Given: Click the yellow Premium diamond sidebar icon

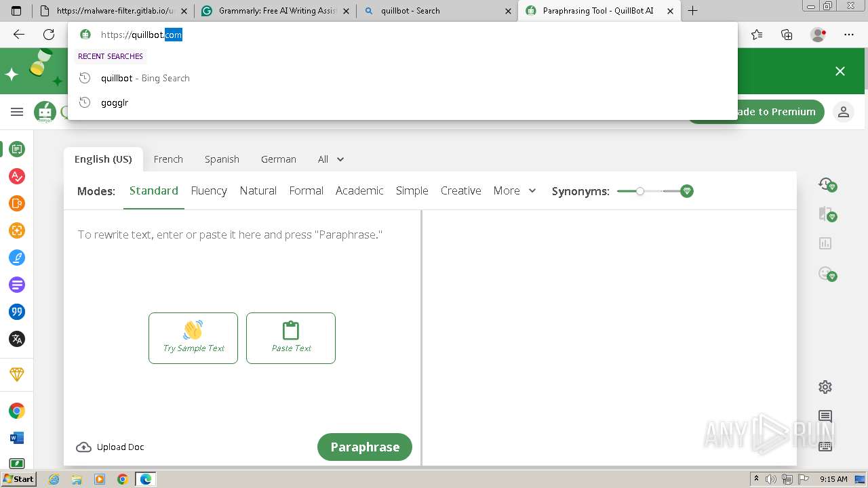Looking at the screenshot, I should point(17,374).
